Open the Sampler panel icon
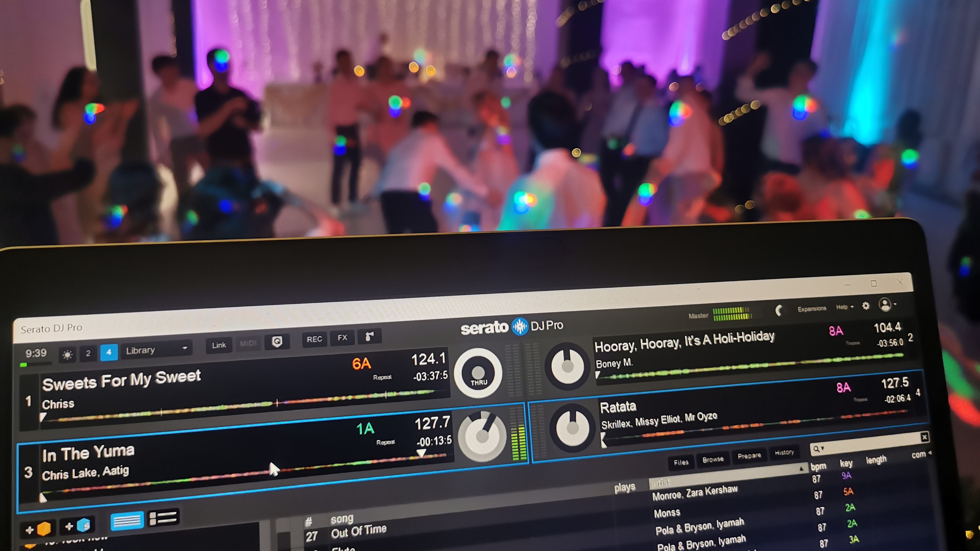The image size is (980, 551). pyautogui.click(x=369, y=336)
